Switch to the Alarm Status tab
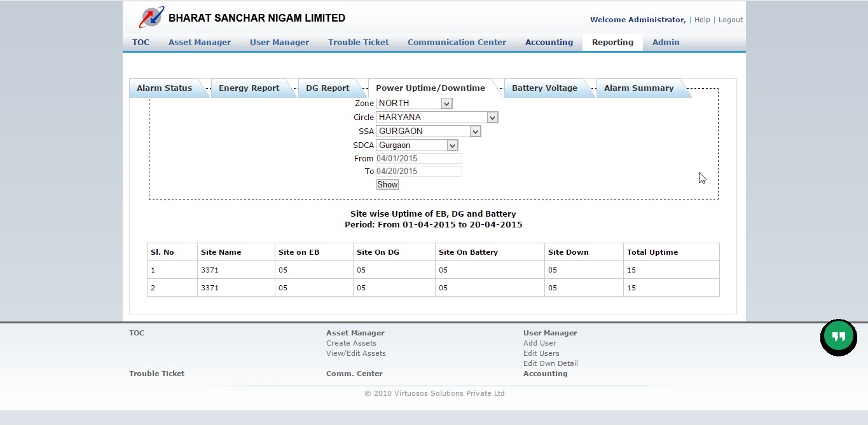The height and width of the screenshot is (425, 868). [x=164, y=88]
